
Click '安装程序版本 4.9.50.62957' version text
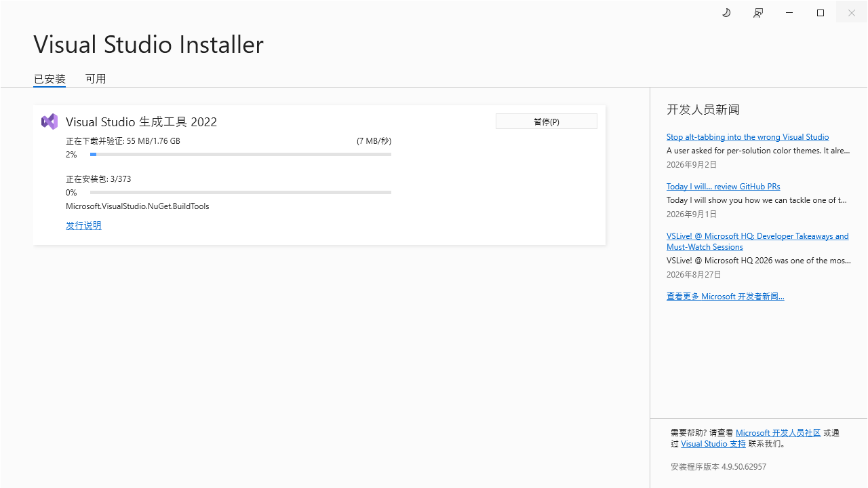tap(719, 467)
